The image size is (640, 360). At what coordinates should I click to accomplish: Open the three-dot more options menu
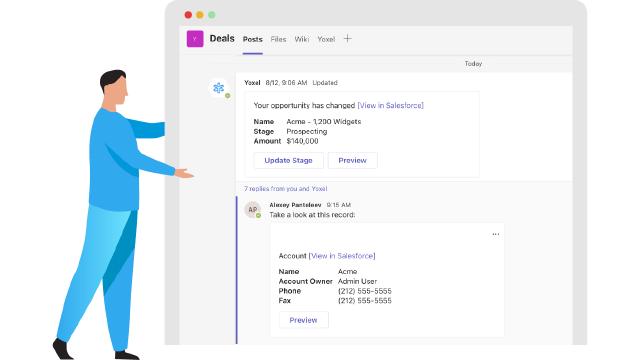(496, 234)
